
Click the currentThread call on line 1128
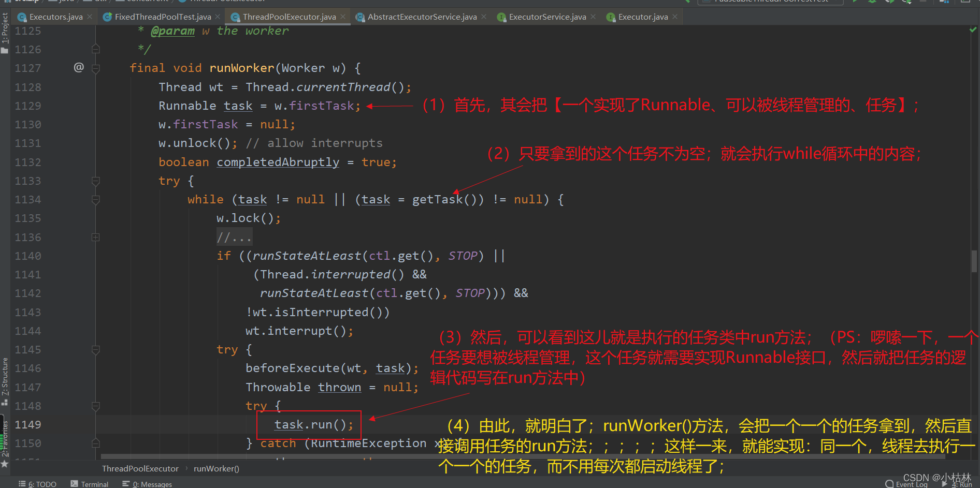click(343, 87)
